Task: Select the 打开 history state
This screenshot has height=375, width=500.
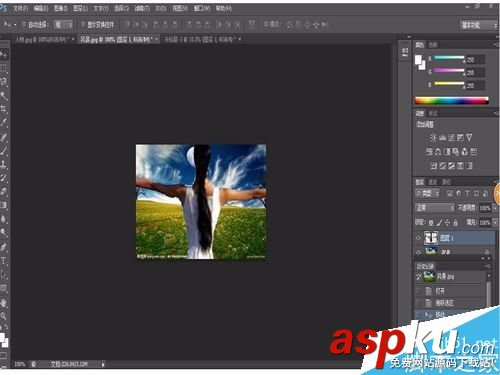Action: (451, 291)
